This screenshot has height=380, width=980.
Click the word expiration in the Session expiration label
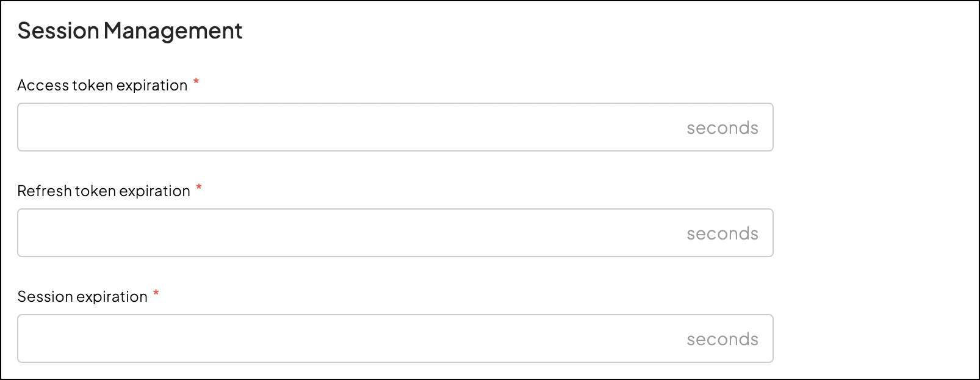click(x=112, y=297)
